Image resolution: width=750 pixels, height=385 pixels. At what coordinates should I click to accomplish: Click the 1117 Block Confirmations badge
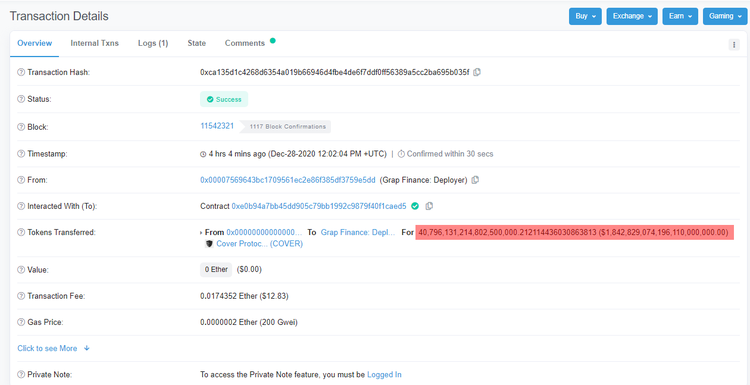coord(286,127)
